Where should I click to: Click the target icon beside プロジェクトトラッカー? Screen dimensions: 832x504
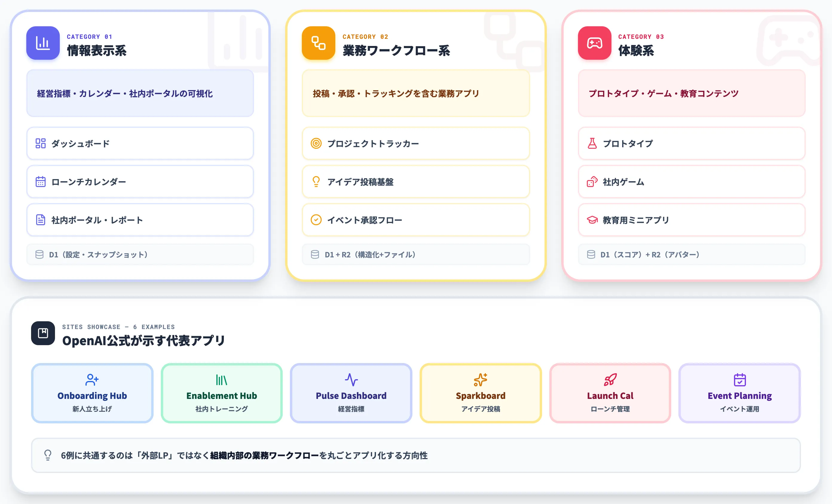[x=316, y=143]
